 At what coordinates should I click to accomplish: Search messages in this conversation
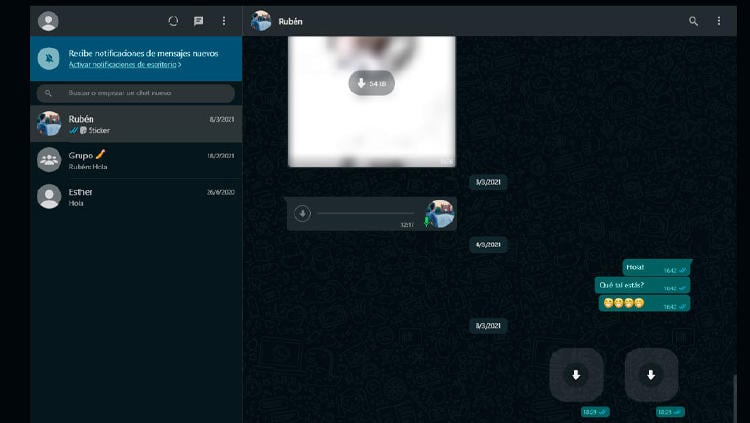coord(693,21)
